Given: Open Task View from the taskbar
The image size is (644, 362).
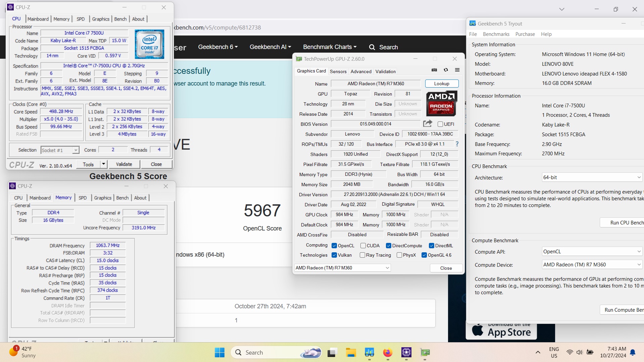Looking at the screenshot, I should 332,352.
